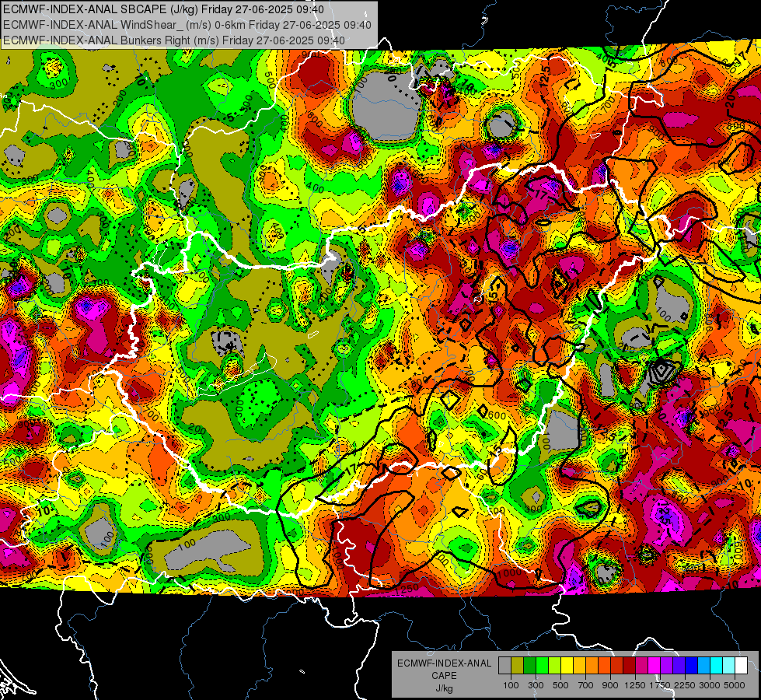Click the WindShear 0-6km title line
This screenshot has height=700, width=761.
coord(187,25)
